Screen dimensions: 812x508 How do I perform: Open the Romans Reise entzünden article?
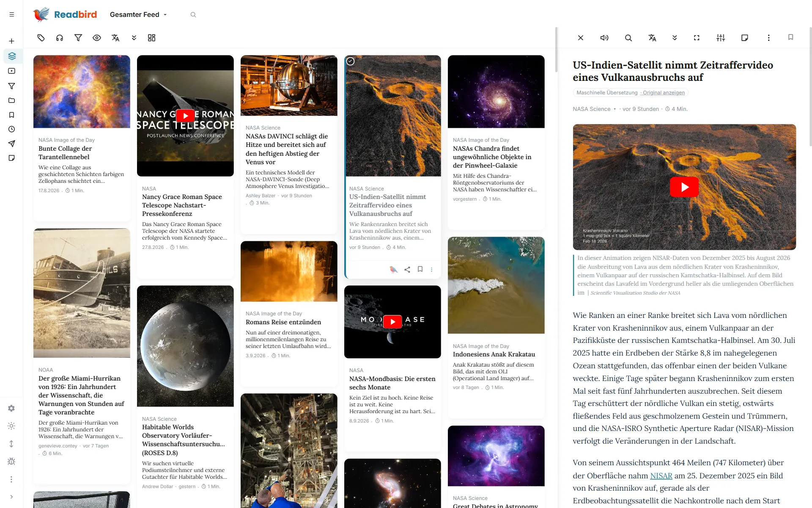pyautogui.click(x=283, y=322)
